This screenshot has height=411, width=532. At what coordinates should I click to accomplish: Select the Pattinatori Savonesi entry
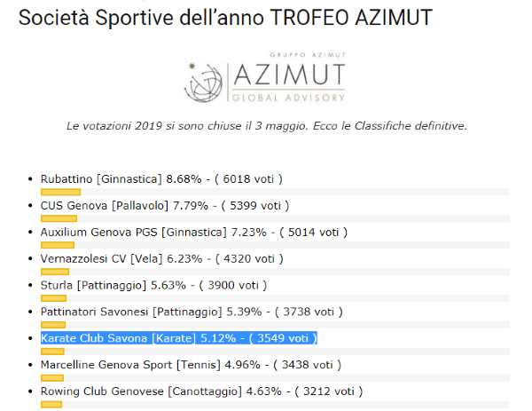tap(192, 312)
